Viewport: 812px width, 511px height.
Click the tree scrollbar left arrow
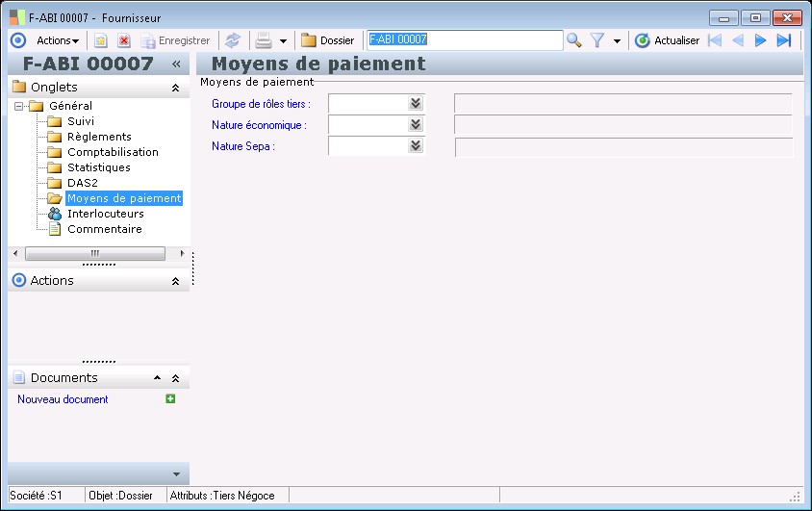15,253
